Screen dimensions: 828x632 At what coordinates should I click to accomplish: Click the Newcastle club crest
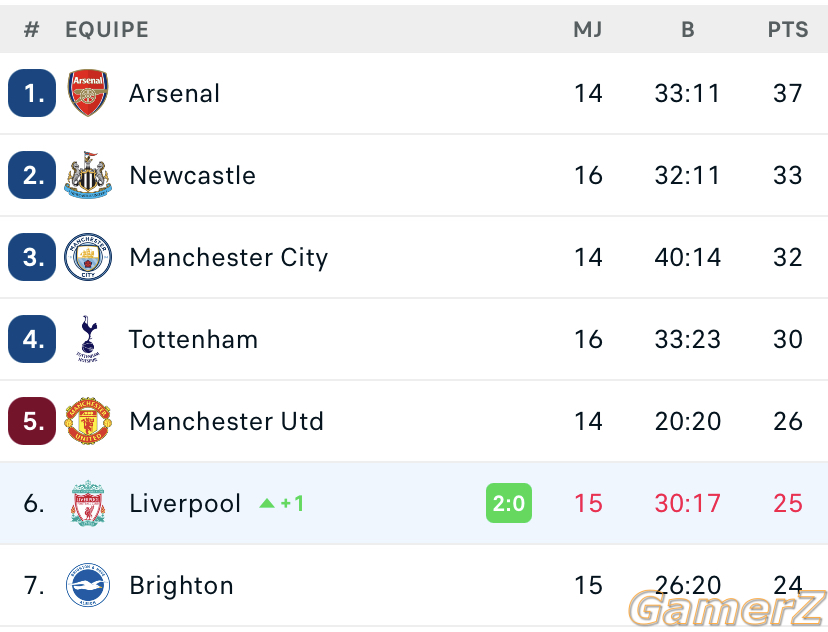(88, 175)
